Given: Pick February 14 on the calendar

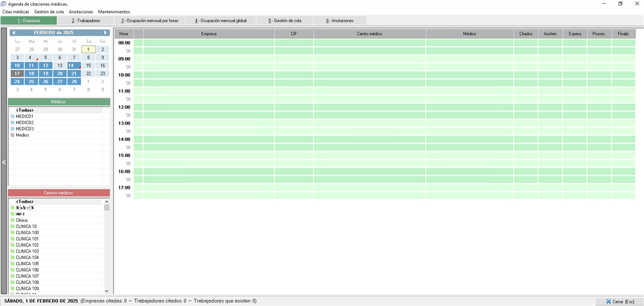Looking at the screenshot, I should pos(74,66).
